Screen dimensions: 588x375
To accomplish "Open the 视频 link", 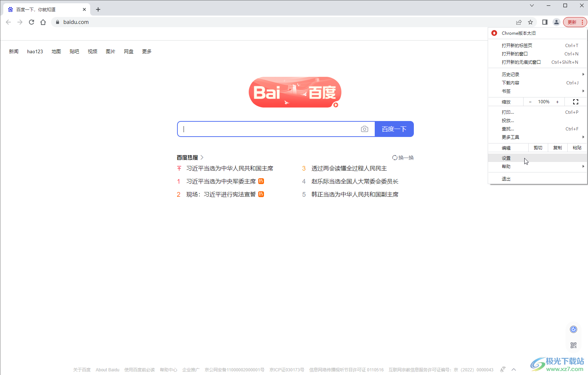I will pyautogui.click(x=92, y=51).
